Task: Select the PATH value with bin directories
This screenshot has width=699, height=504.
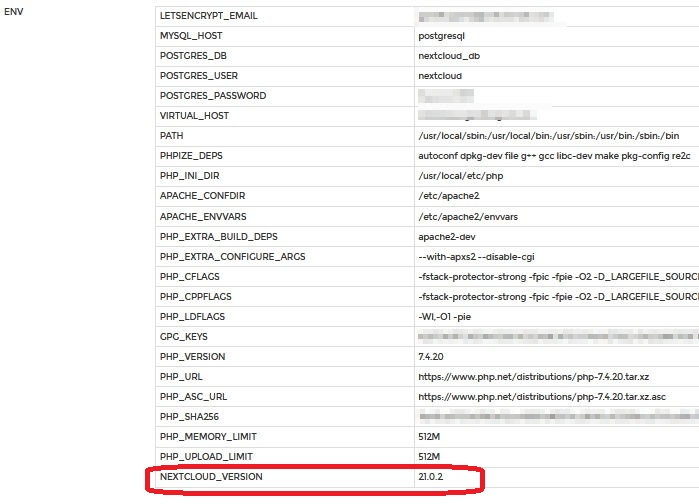Action: pyautogui.click(x=548, y=136)
